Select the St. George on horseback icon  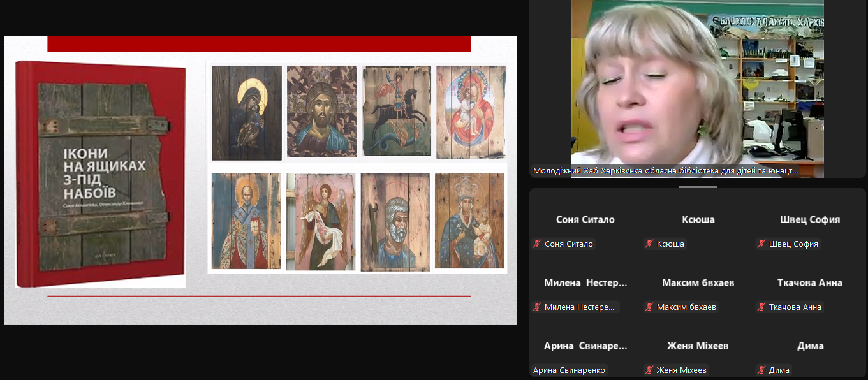pos(397,111)
